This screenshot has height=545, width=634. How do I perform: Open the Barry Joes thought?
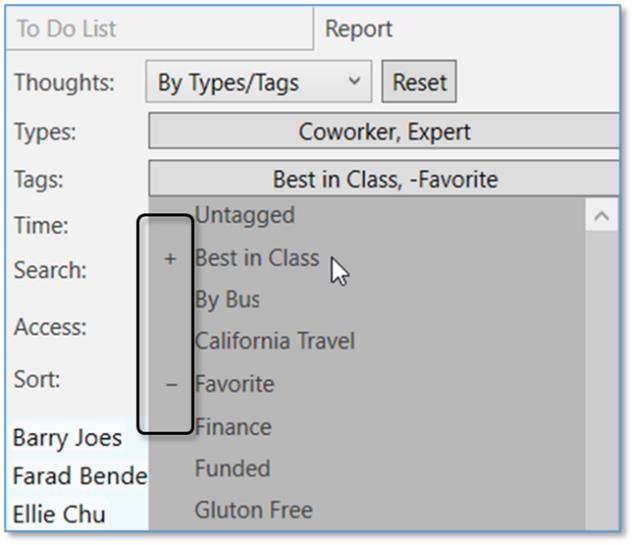(x=67, y=438)
